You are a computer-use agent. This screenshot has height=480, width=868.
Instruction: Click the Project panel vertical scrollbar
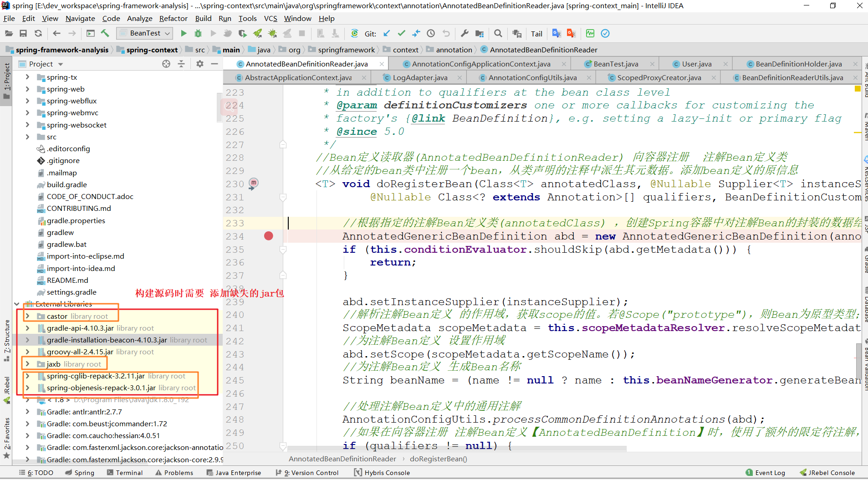point(220,107)
